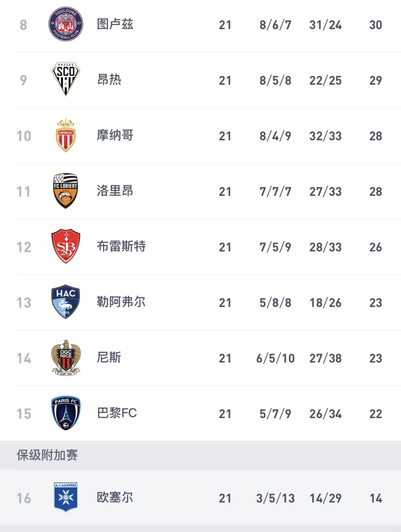Tap 尼斯 win/draw/loss record 6/5/10
This screenshot has height=532, width=401.
click(275, 358)
